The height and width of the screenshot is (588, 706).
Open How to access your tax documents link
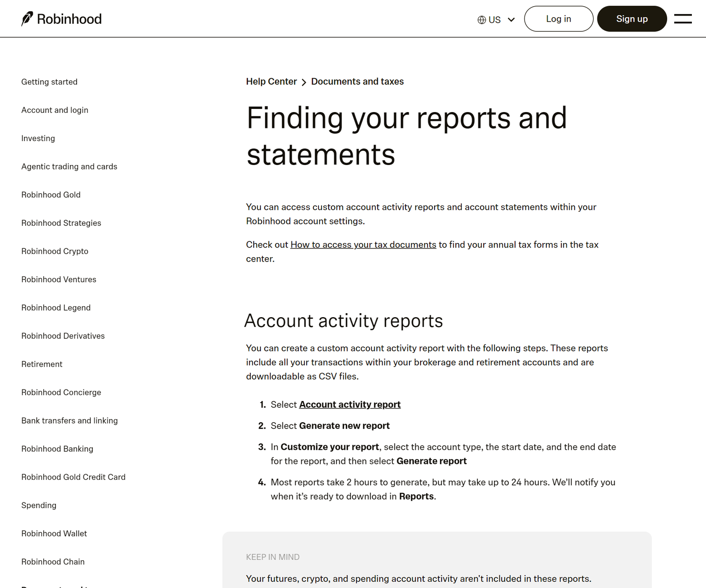coord(363,245)
